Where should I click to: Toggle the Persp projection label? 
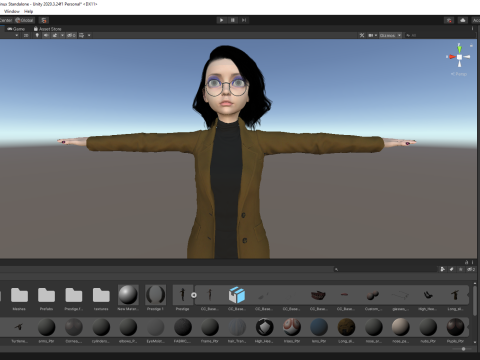459,74
